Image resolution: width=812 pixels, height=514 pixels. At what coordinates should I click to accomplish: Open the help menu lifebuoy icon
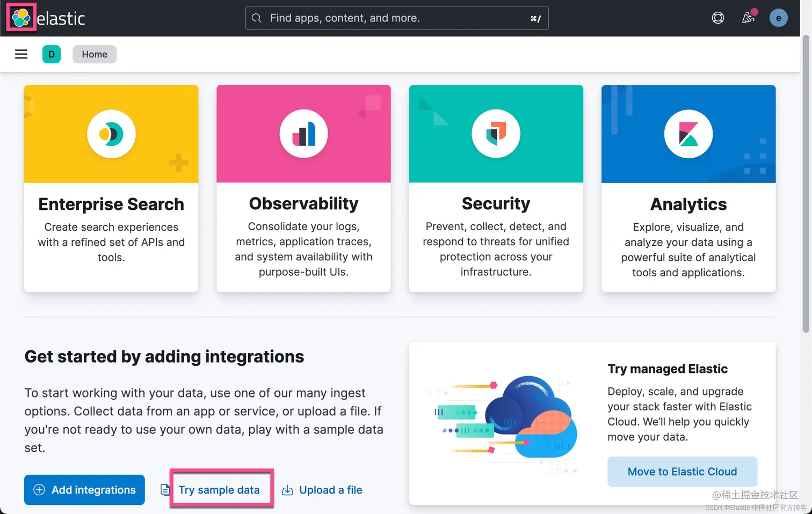[717, 18]
